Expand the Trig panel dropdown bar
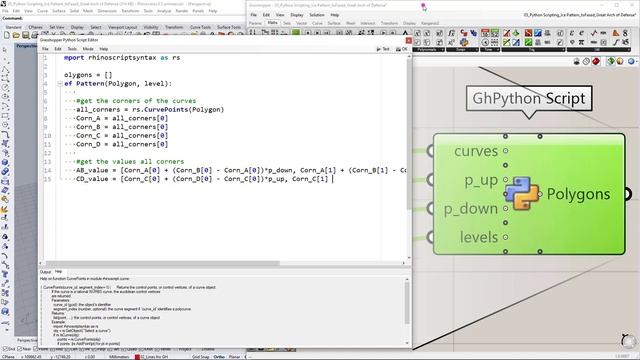The height and width of the screenshot is (360, 640). click(533, 49)
